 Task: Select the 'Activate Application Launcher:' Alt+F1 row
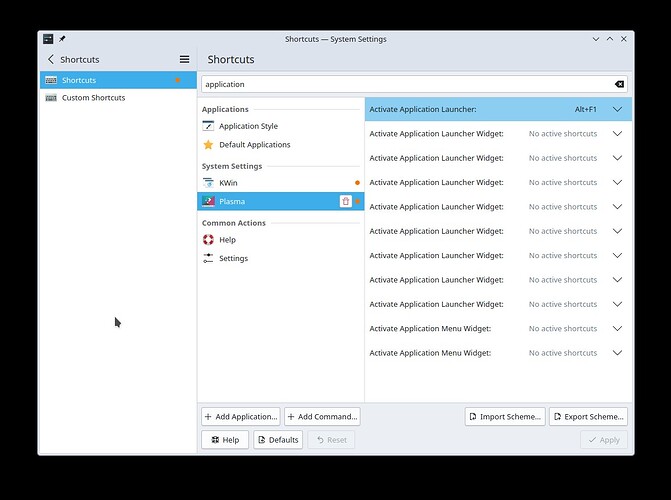498,109
